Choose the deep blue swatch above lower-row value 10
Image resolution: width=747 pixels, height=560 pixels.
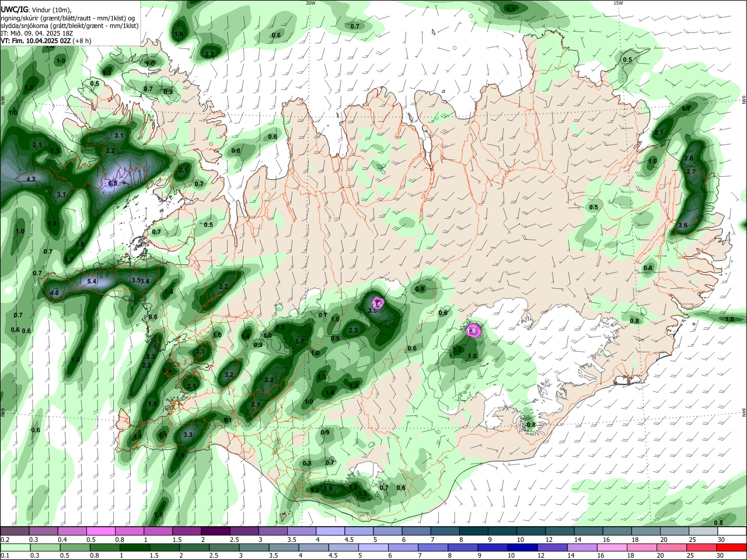(522, 547)
